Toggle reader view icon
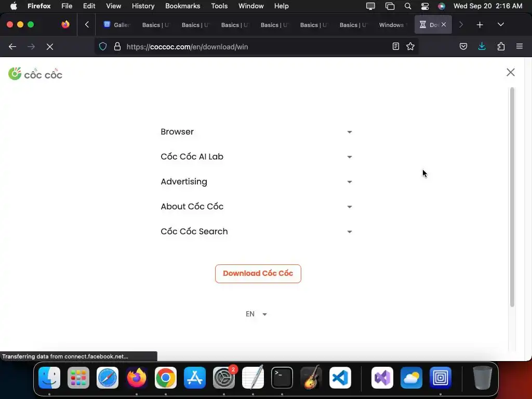Viewport: 532px width, 399px height. [x=395, y=46]
